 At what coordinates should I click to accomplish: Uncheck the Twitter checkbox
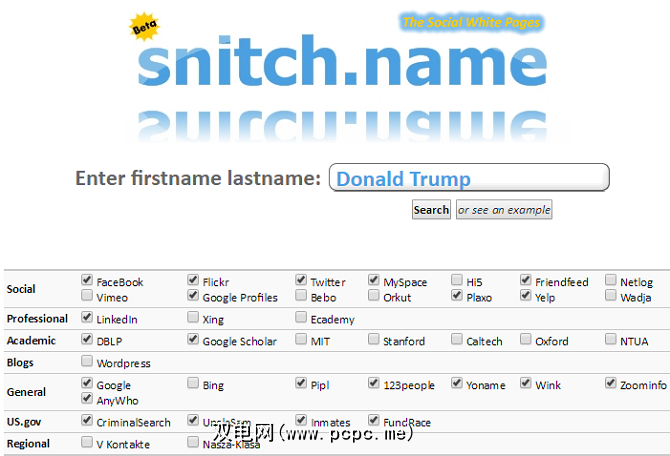coord(301,280)
